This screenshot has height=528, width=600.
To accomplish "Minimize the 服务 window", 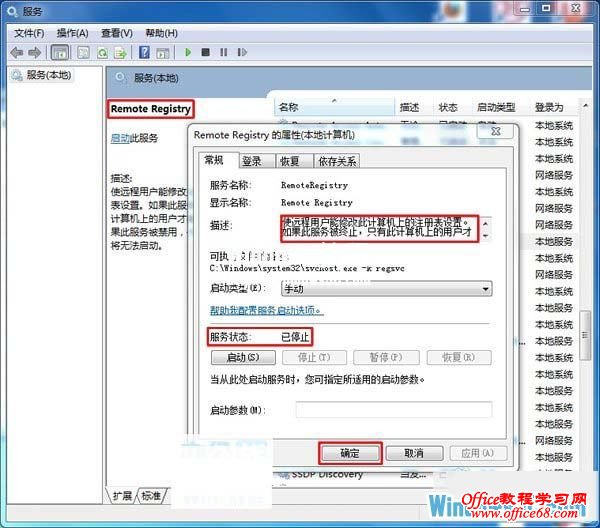I will pyautogui.click(x=525, y=8).
